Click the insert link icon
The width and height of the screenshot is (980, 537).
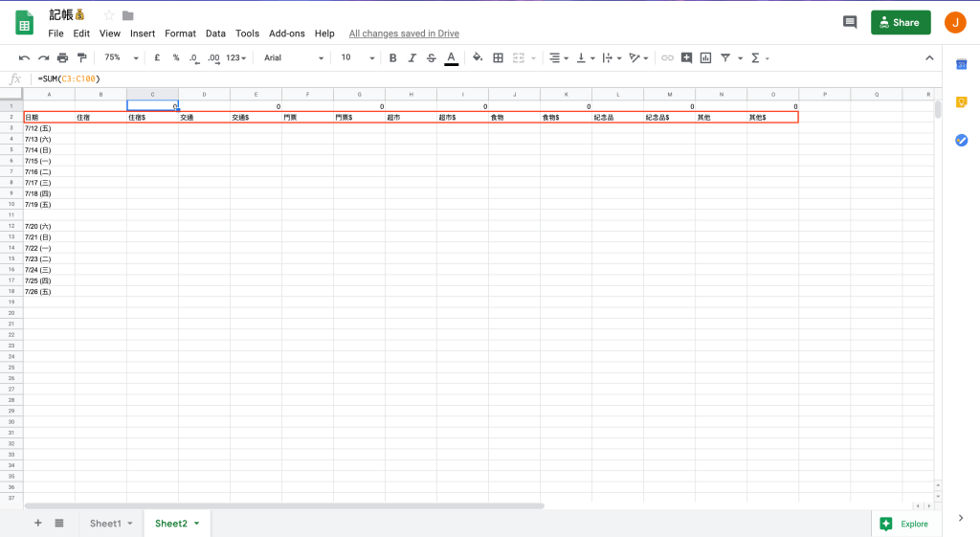coord(667,58)
